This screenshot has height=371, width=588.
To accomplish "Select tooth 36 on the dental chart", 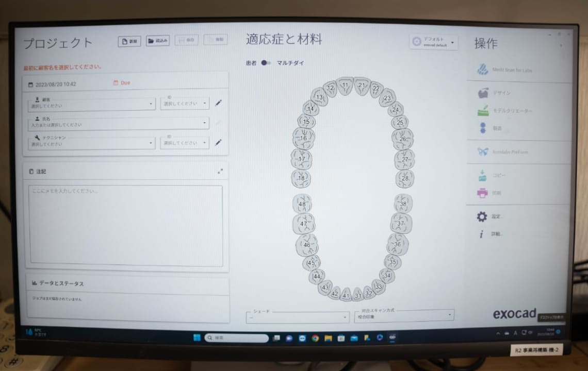I will pos(397,244).
